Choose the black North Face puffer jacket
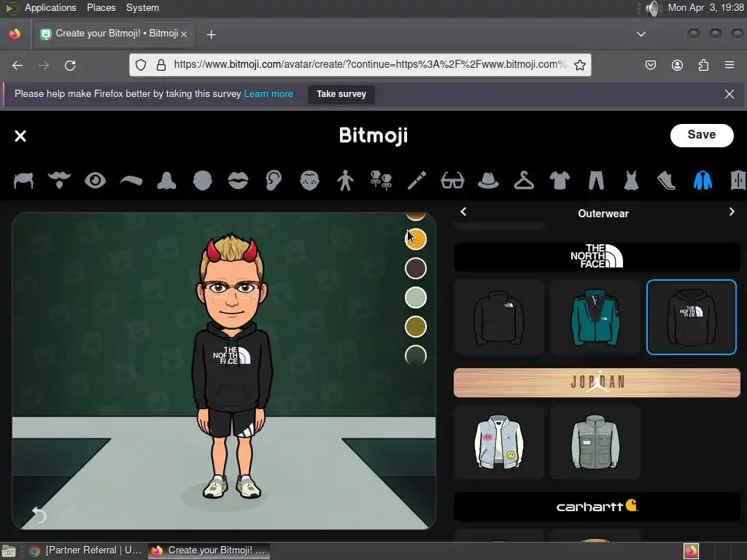 pyautogui.click(x=499, y=317)
